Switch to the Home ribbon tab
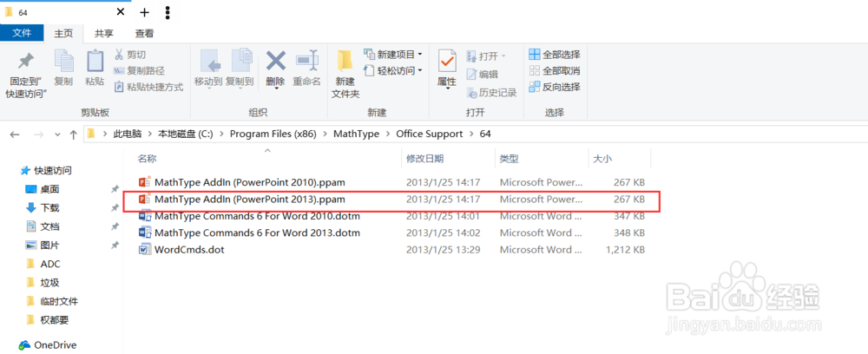868x354 pixels. tap(63, 33)
